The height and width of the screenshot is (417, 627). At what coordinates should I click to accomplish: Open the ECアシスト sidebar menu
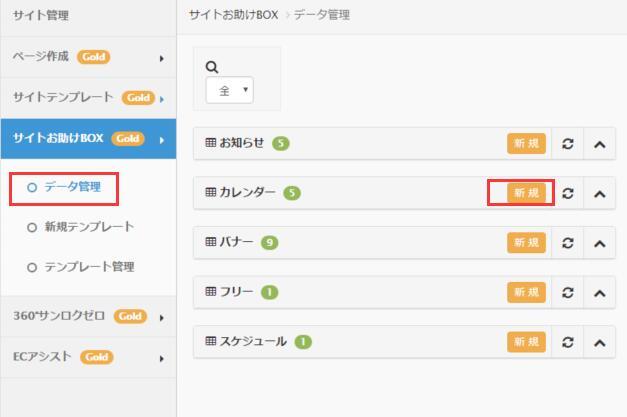[88, 357]
